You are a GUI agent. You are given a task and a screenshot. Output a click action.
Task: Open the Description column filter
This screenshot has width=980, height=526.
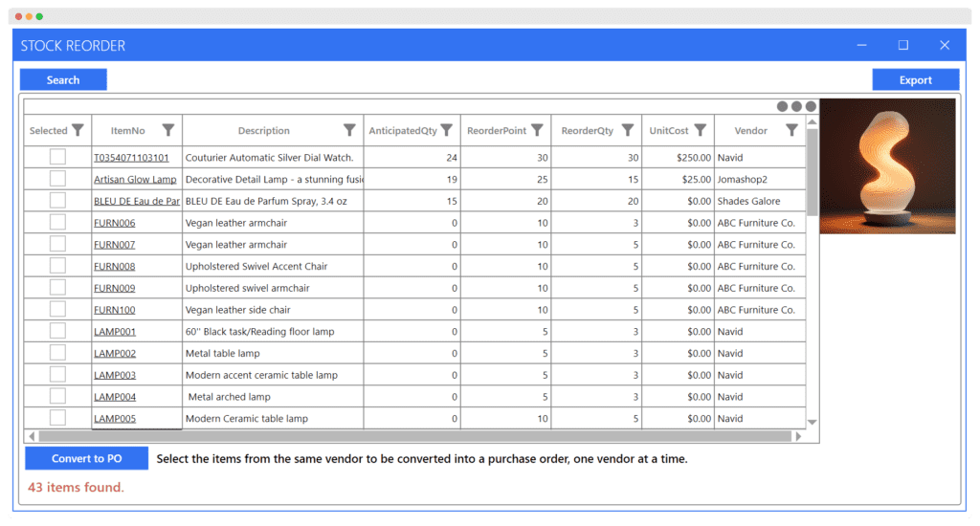tap(349, 130)
